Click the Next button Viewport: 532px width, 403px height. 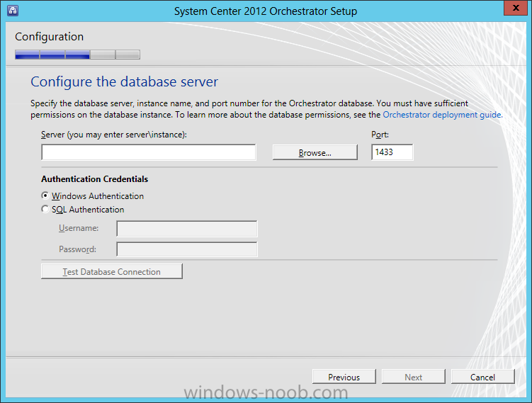(x=414, y=377)
